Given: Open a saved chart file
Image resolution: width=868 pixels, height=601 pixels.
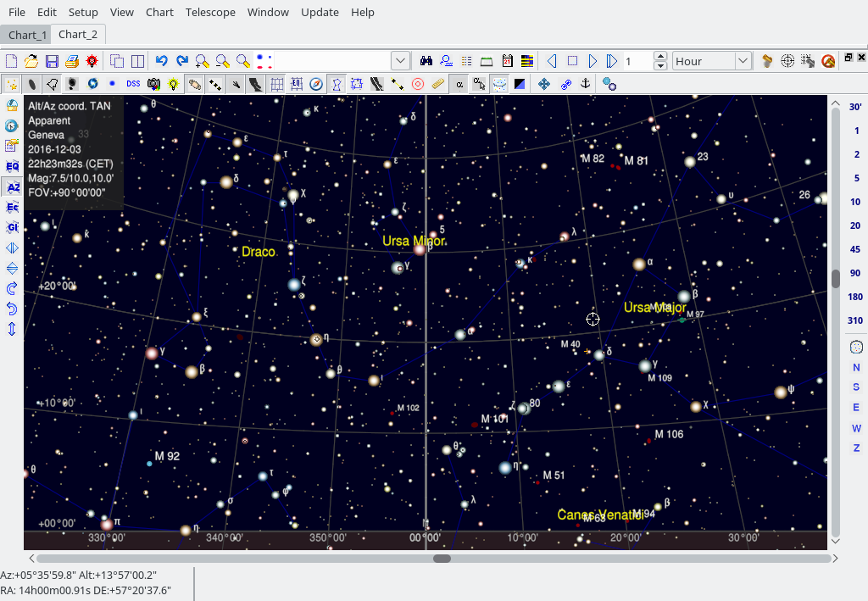Looking at the screenshot, I should click(x=31, y=61).
